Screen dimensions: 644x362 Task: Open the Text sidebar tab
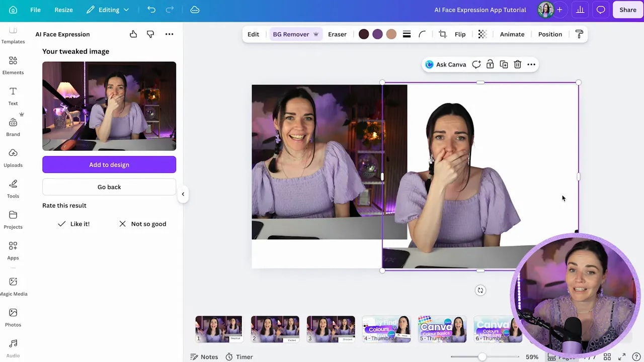(x=13, y=96)
